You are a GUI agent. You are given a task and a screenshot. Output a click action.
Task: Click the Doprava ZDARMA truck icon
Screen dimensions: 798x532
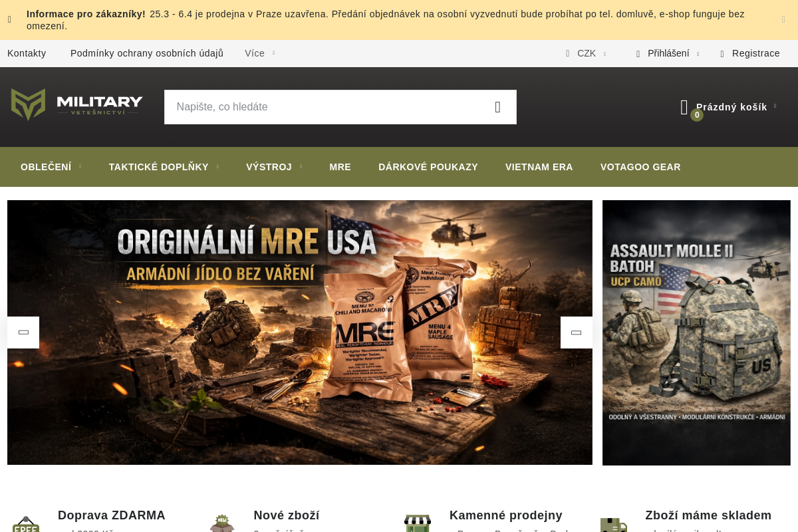(26, 524)
